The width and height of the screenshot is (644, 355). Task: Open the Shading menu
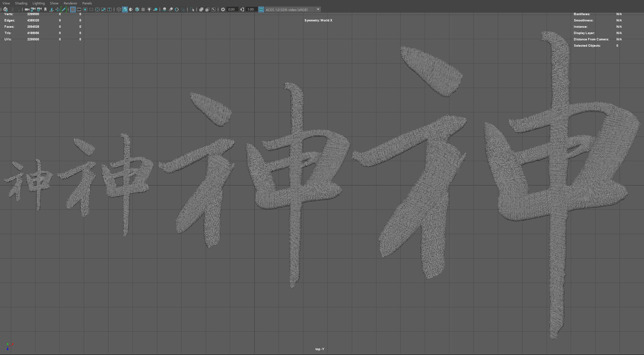point(21,3)
